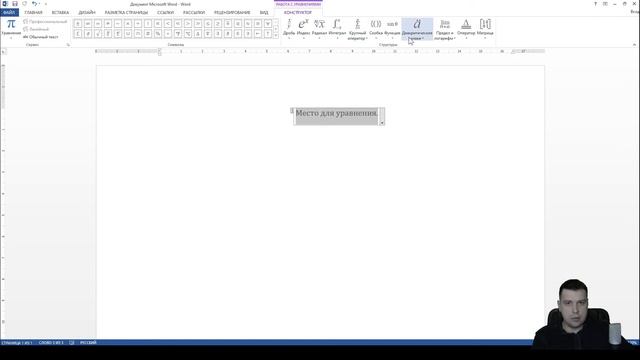
Task: Select the КОНСТРУКТОР equation tab
Action: (298, 13)
